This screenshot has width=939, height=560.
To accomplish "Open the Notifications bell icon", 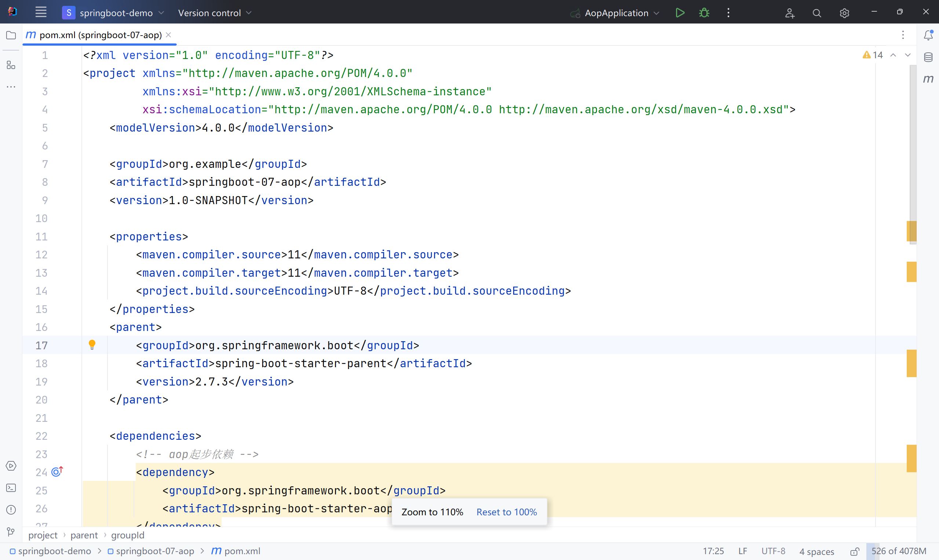I will pos(928,35).
